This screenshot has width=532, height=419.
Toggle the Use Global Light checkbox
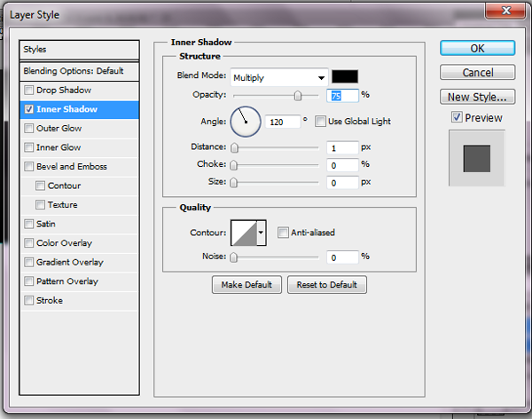322,122
